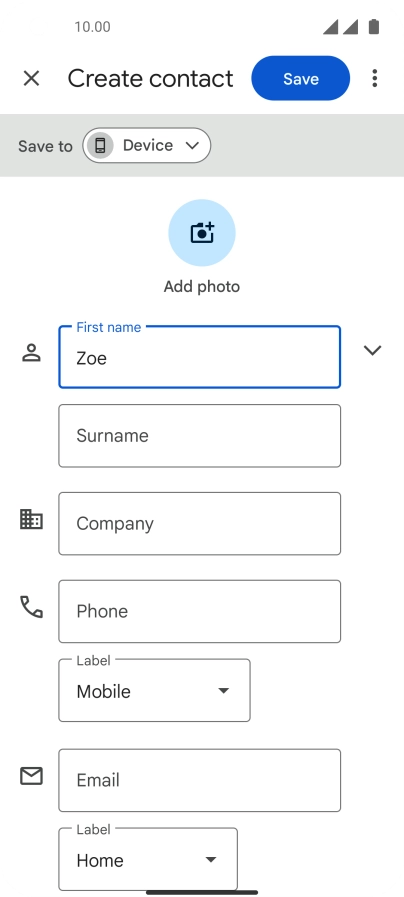Expand more name fields chevron

373,350
